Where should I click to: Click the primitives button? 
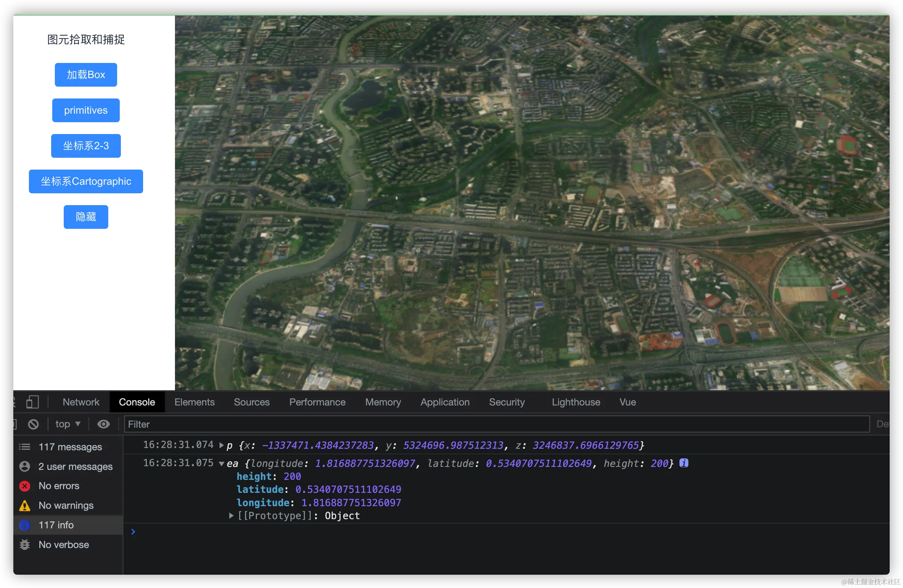point(86,110)
